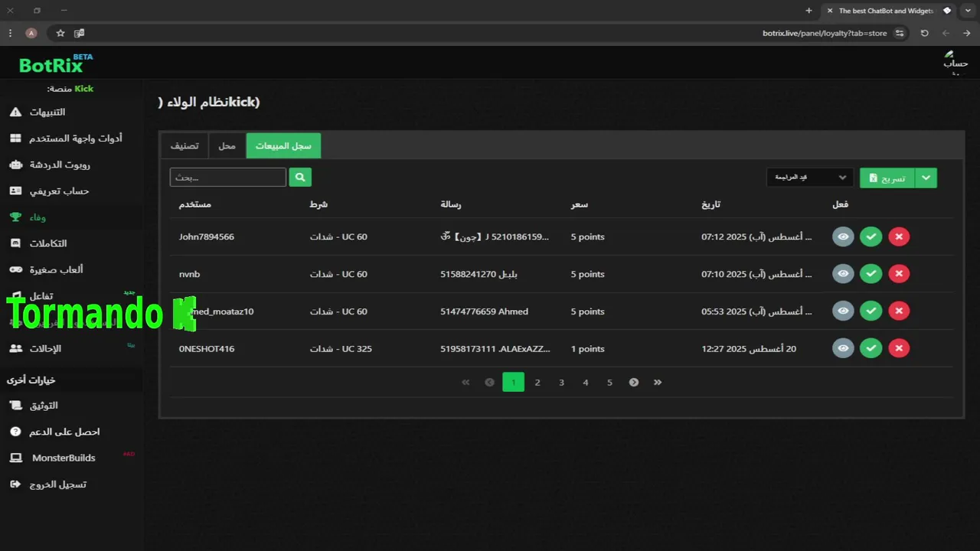Go to pagination page 2
This screenshot has height=551, width=980.
[537, 383]
